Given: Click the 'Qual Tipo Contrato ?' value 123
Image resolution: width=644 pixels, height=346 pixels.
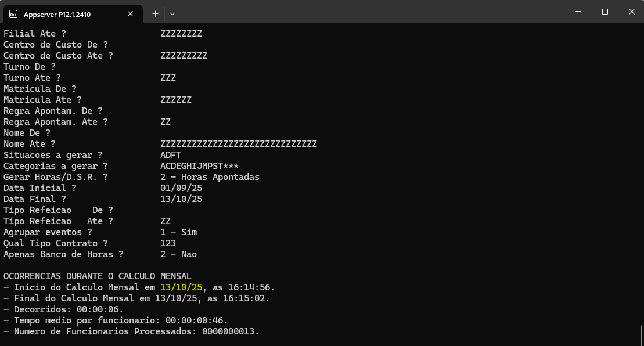Looking at the screenshot, I should pyautogui.click(x=168, y=243).
